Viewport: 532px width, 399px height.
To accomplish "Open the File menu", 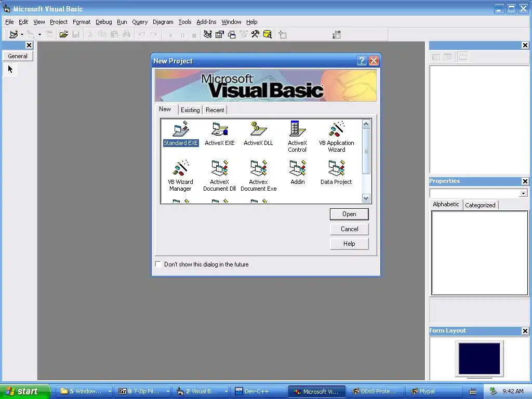I will coord(9,22).
